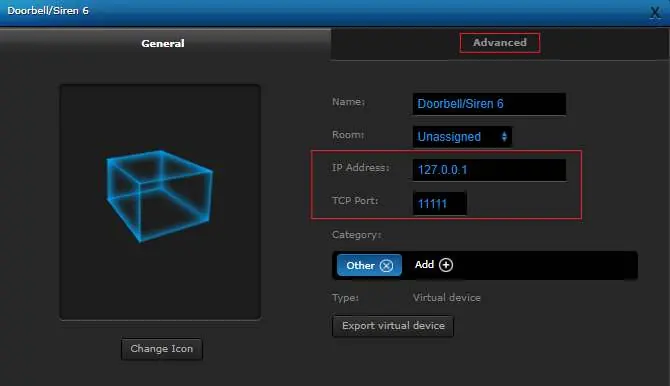Screen dimensions: 670x386
Task: Remove the Other category with its x icon
Action: (386, 266)
